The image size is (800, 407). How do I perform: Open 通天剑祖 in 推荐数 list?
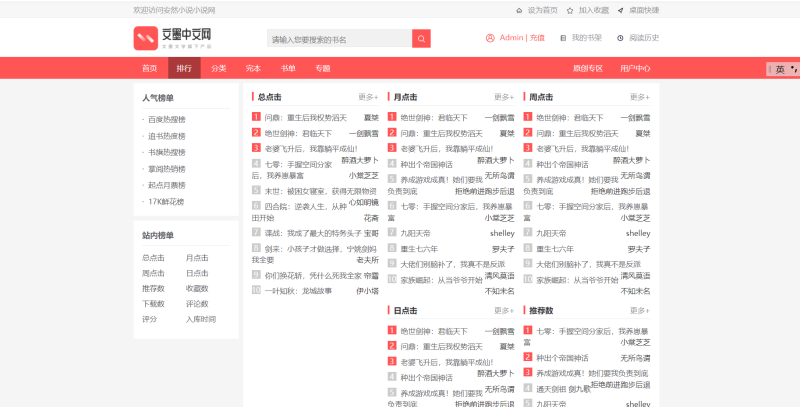(x=551, y=389)
